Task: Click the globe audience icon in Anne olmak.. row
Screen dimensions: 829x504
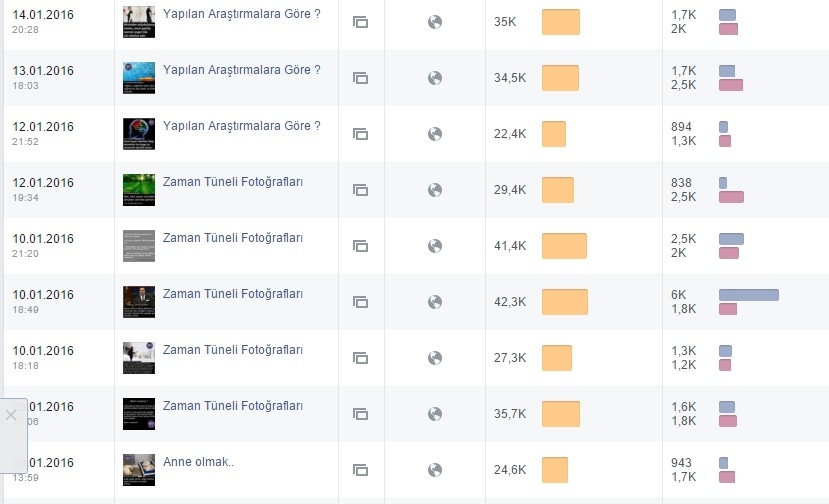Action: pos(435,470)
